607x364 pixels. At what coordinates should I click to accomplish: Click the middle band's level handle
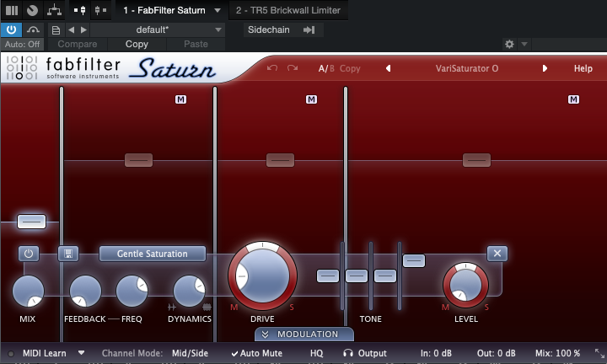(280, 160)
